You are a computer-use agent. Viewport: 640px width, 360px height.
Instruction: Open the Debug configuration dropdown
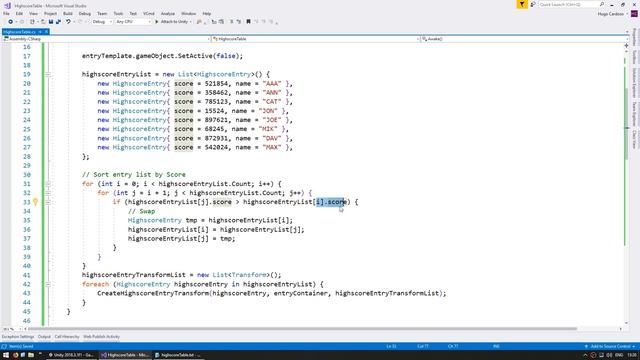[102, 22]
